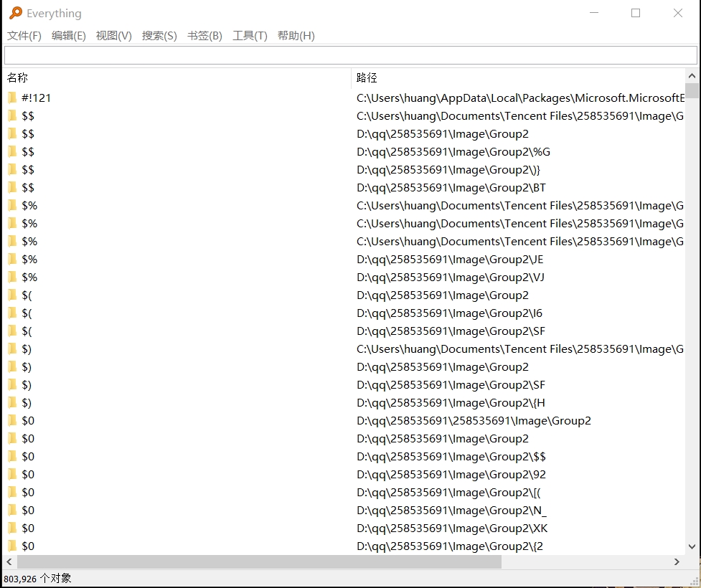The image size is (701, 588).
Task: Sort results by 路径 column header
Action: (x=367, y=77)
